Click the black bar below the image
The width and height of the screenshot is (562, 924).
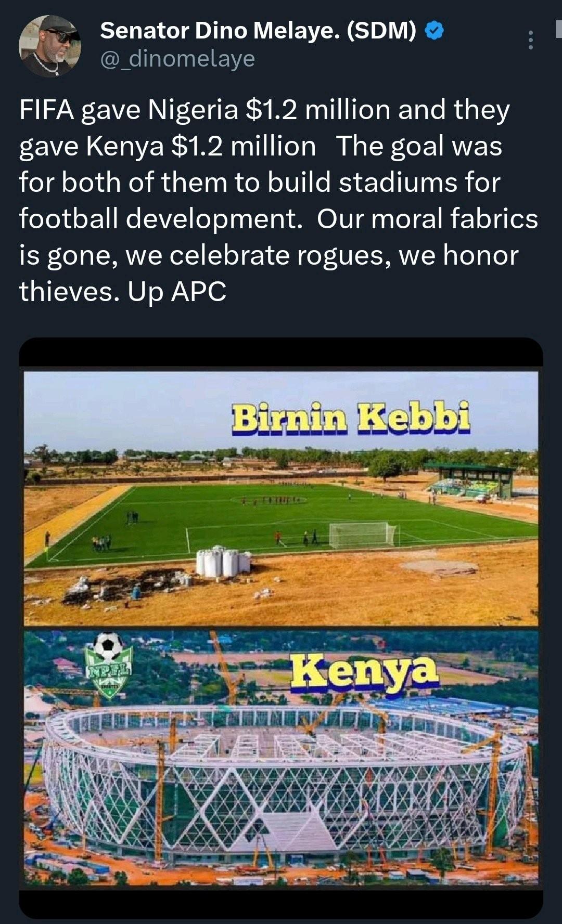tap(281, 904)
